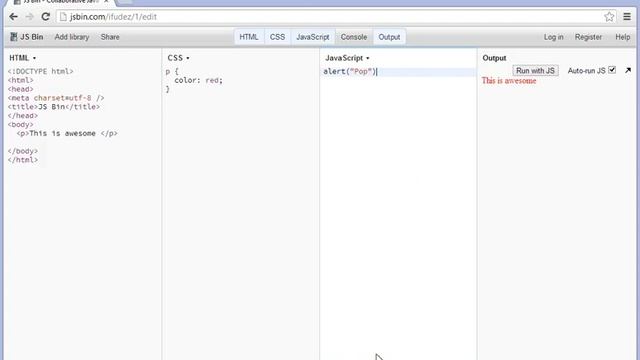Image resolution: width=640 pixels, height=360 pixels.
Task: Click the <title>JS Bin</title> line
Action: pos(53,107)
